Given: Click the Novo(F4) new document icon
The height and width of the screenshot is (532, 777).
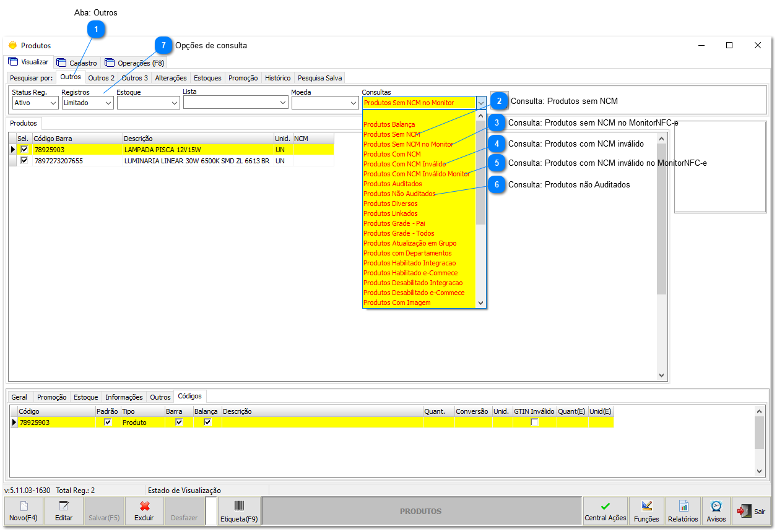Looking at the screenshot, I should 24,507.
